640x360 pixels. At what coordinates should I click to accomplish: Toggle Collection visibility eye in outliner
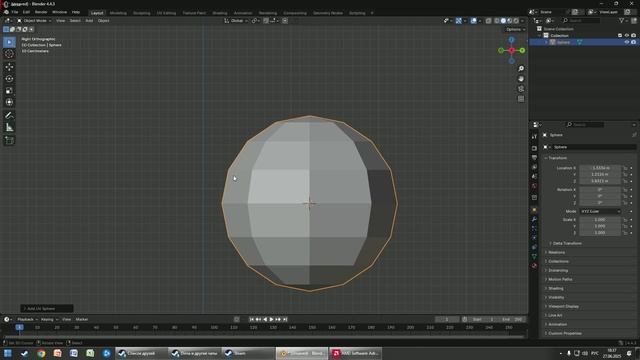627,36
